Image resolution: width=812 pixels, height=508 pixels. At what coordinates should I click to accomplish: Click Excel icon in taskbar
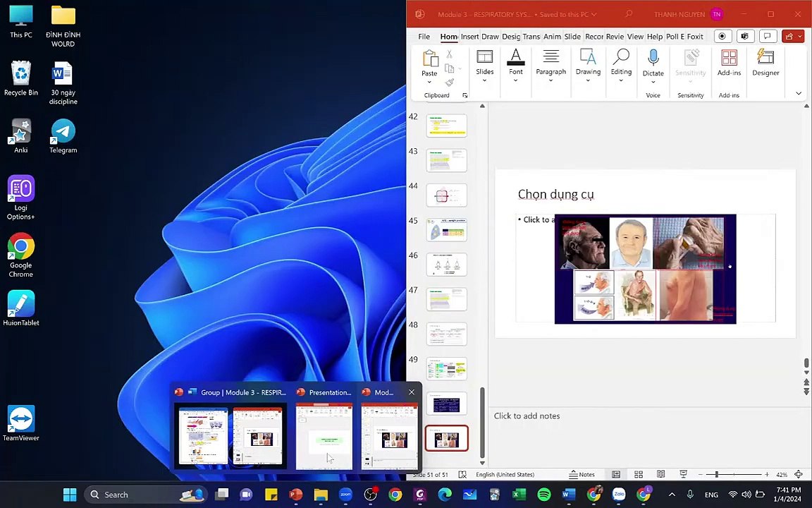click(519, 495)
